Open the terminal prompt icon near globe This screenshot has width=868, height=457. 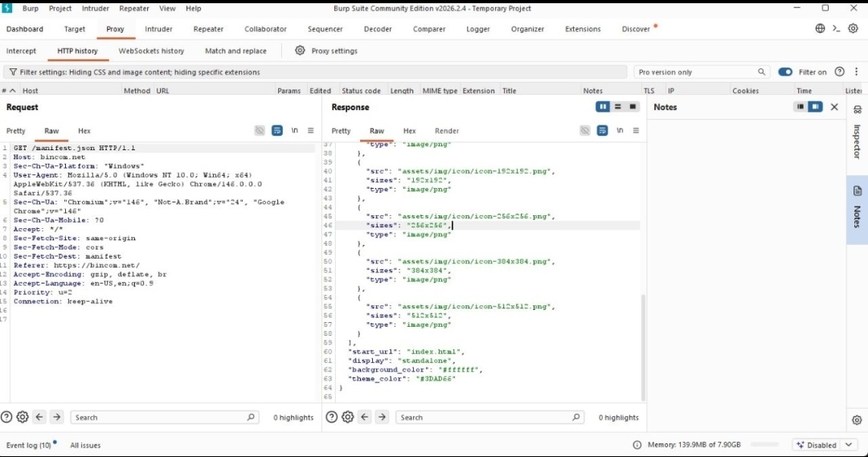pyautogui.click(x=837, y=29)
